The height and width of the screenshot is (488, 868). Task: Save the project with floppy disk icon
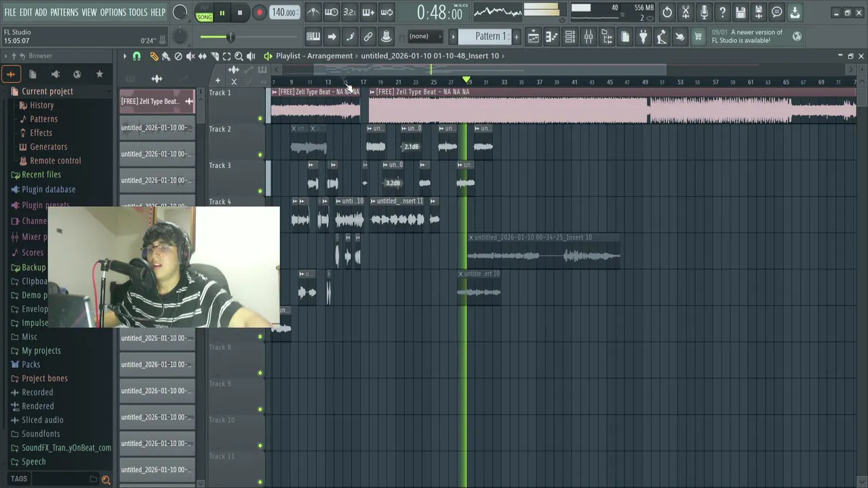tap(741, 12)
